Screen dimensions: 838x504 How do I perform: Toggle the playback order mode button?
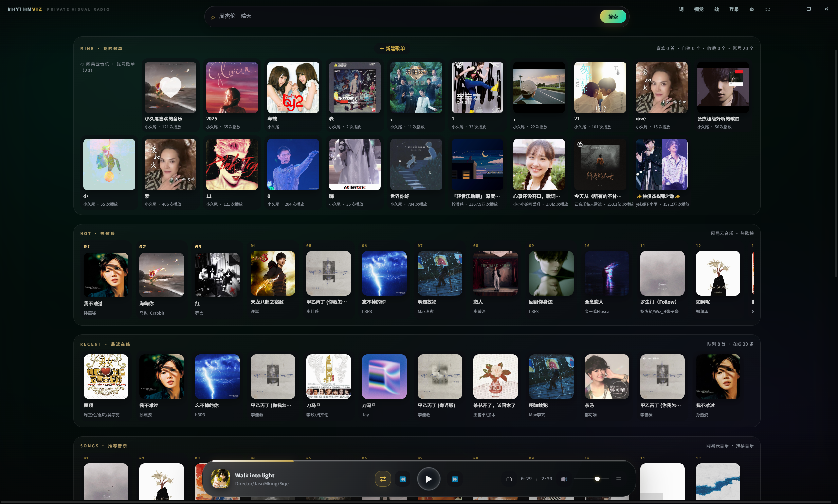coord(382,479)
